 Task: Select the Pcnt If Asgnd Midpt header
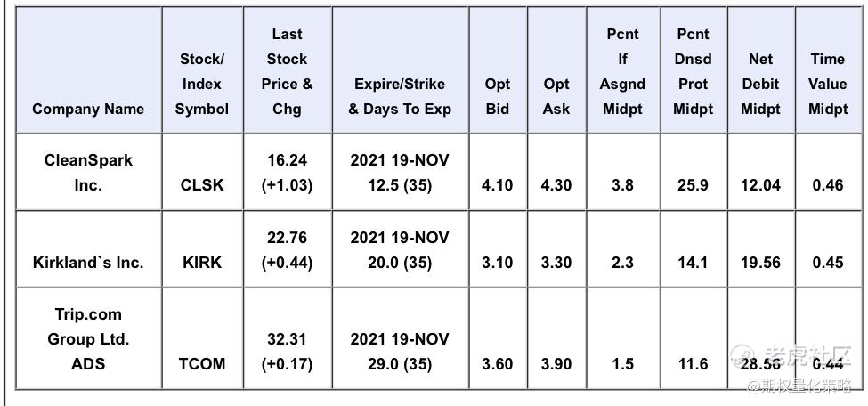click(623, 71)
